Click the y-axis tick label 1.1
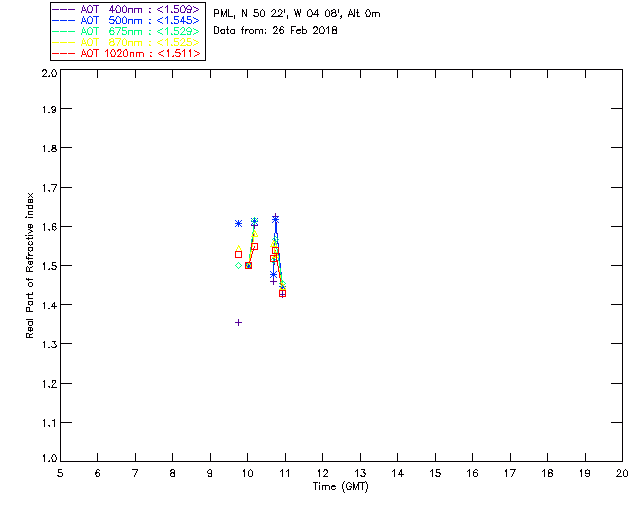This screenshot has width=640, height=512. point(49,423)
